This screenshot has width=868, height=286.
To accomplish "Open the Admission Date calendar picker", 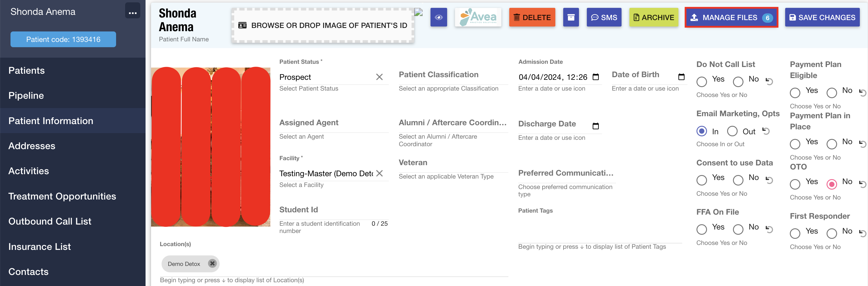I will pyautogui.click(x=595, y=77).
